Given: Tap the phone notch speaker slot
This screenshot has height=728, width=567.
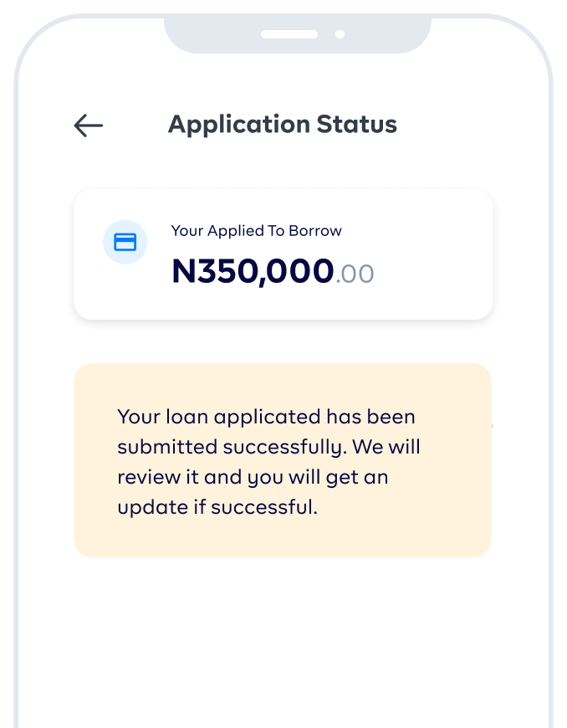Looking at the screenshot, I should pos(289,34).
